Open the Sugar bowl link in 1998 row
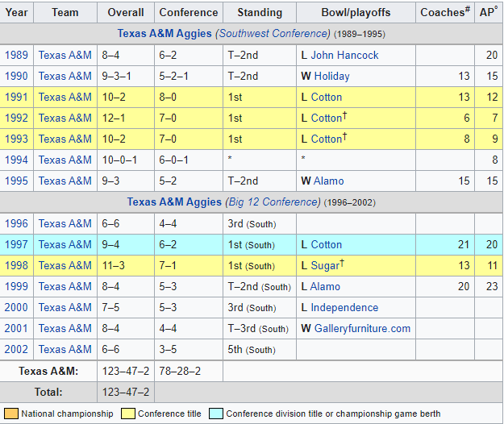The height and width of the screenshot is (424, 504). coord(326,265)
